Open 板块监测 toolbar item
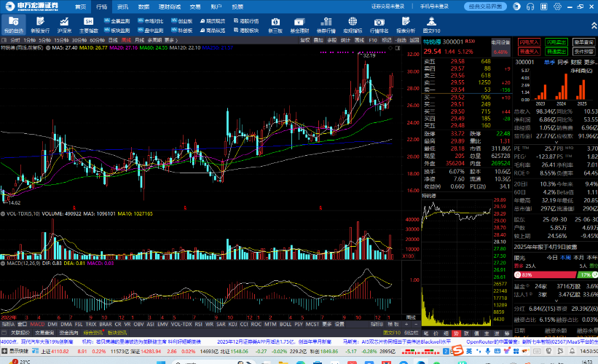This screenshot has height=364, width=598. (117, 31)
